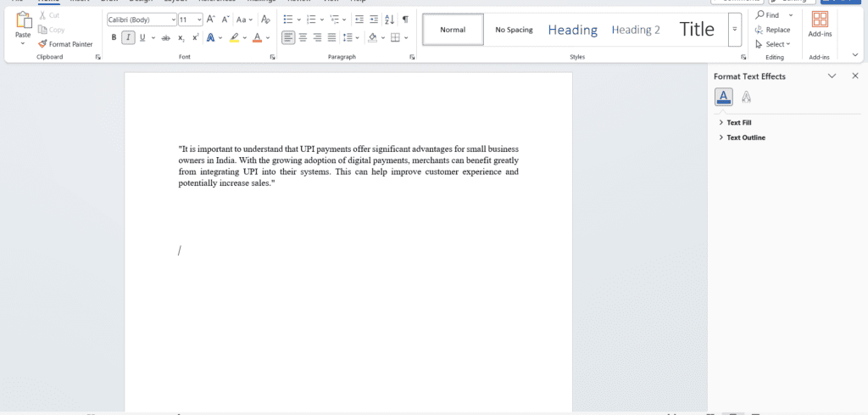This screenshot has height=415, width=868.
Task: Open the Bullets library dropdown arrow
Action: coord(299,20)
